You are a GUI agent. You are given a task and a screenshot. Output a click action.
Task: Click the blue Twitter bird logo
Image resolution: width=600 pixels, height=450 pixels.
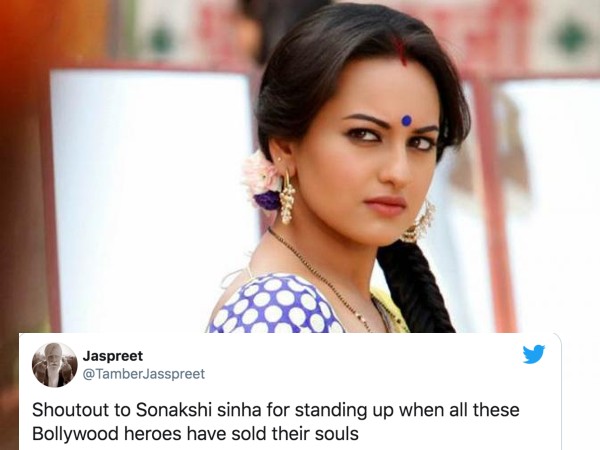[x=534, y=354]
